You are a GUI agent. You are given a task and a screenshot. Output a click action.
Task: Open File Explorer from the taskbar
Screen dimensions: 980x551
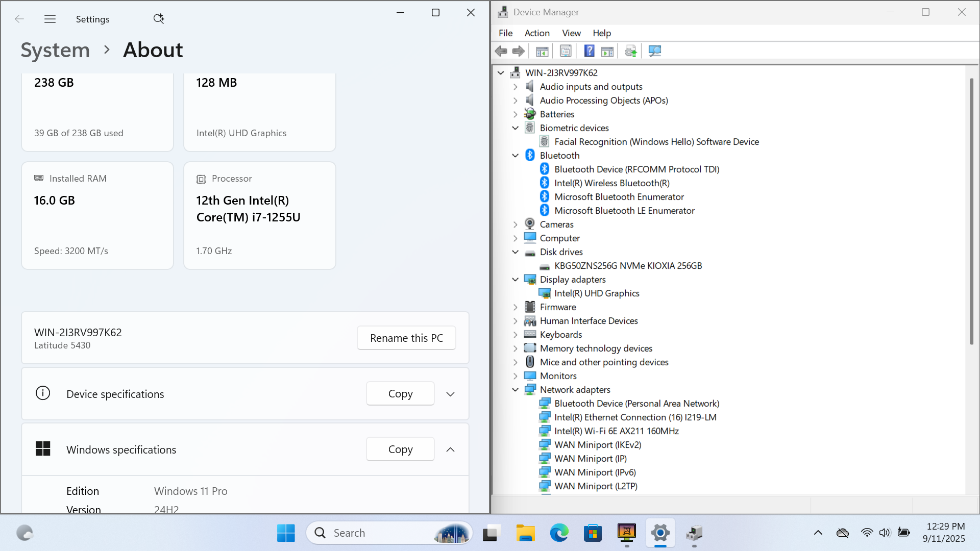coord(525,533)
